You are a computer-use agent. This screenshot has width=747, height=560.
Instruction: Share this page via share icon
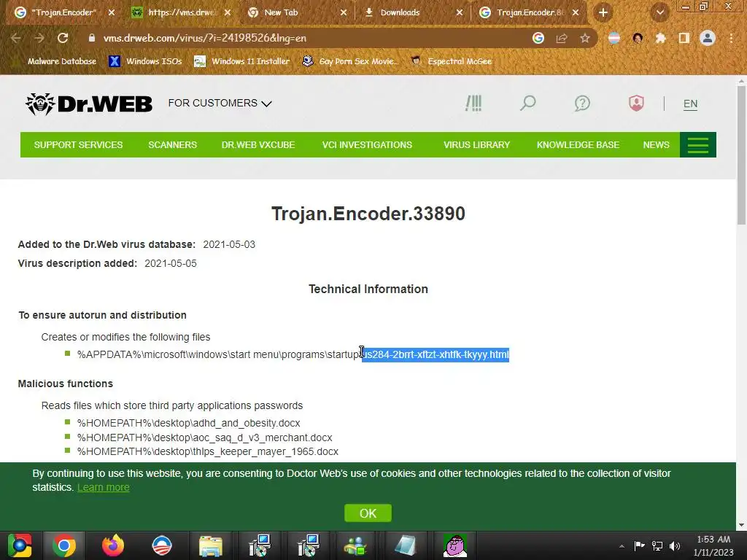tap(562, 38)
